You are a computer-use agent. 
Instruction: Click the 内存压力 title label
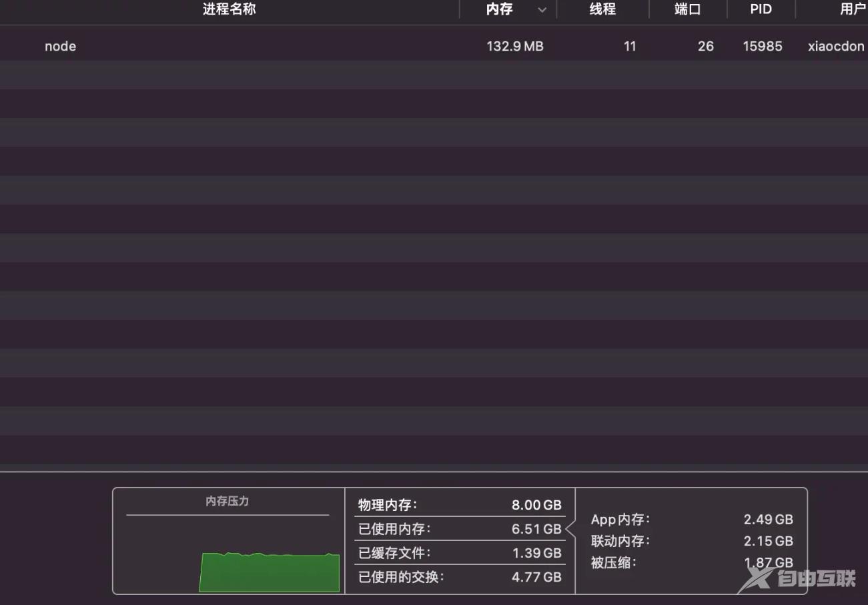(x=228, y=501)
